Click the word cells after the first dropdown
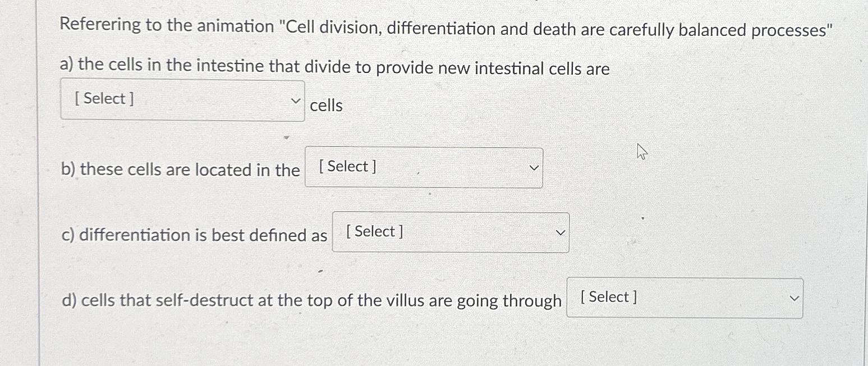Image resolution: width=868 pixels, height=366 pixels. (327, 106)
